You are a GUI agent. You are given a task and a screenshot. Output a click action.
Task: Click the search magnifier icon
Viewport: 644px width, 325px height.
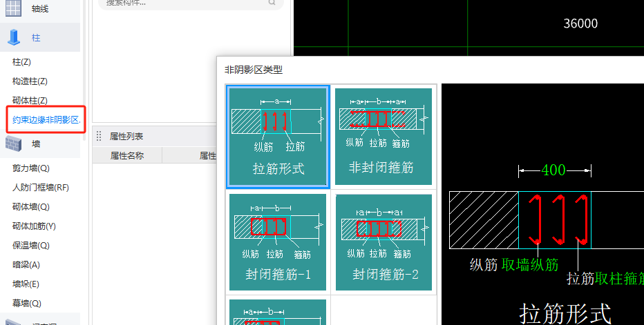(272, 3)
